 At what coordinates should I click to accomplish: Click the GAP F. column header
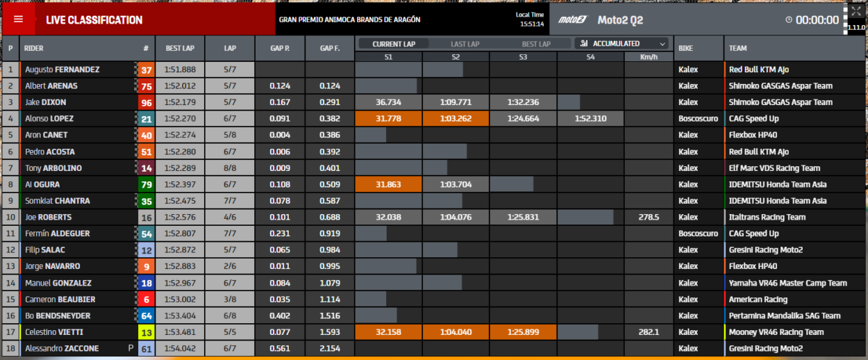(x=330, y=49)
